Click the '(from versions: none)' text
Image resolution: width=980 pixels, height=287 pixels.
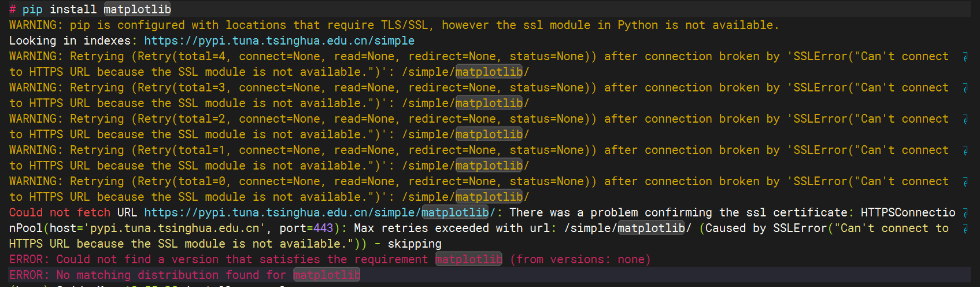(x=580, y=260)
